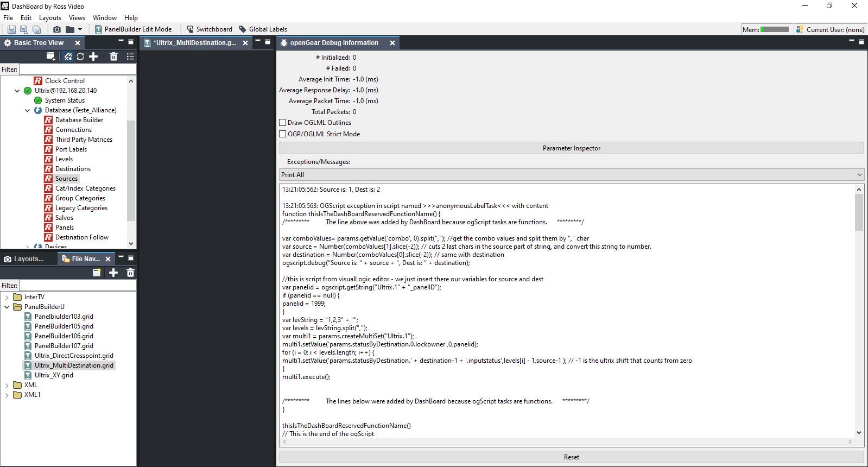Viewport: 868px width, 467px height.
Task: Open Port Labels
Action: click(x=71, y=149)
